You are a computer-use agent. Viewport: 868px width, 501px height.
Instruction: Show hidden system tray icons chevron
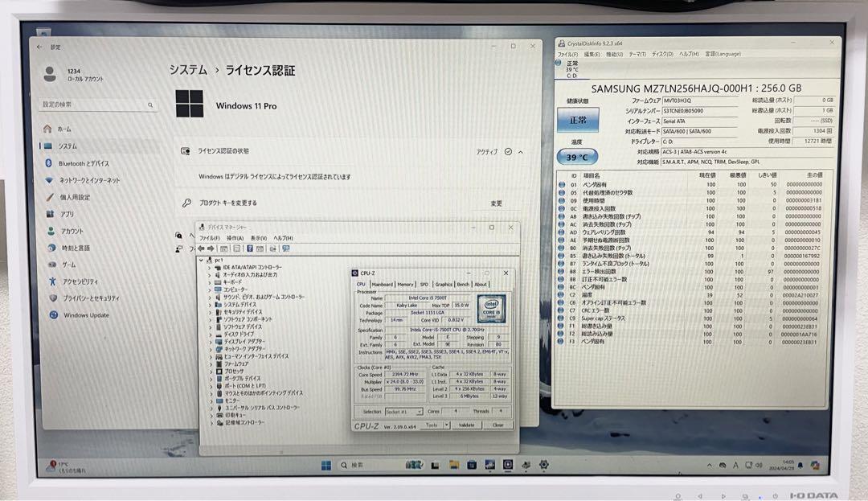pyautogui.click(x=710, y=466)
